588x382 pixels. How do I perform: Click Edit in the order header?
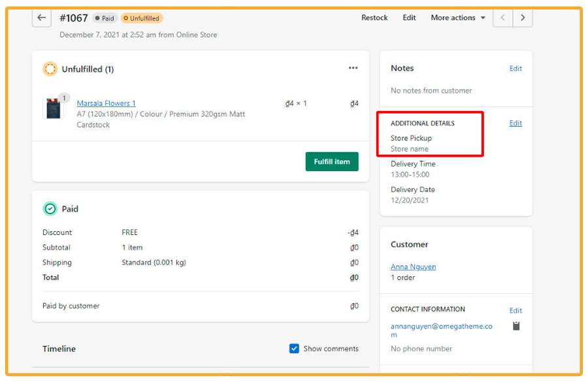pyautogui.click(x=409, y=18)
